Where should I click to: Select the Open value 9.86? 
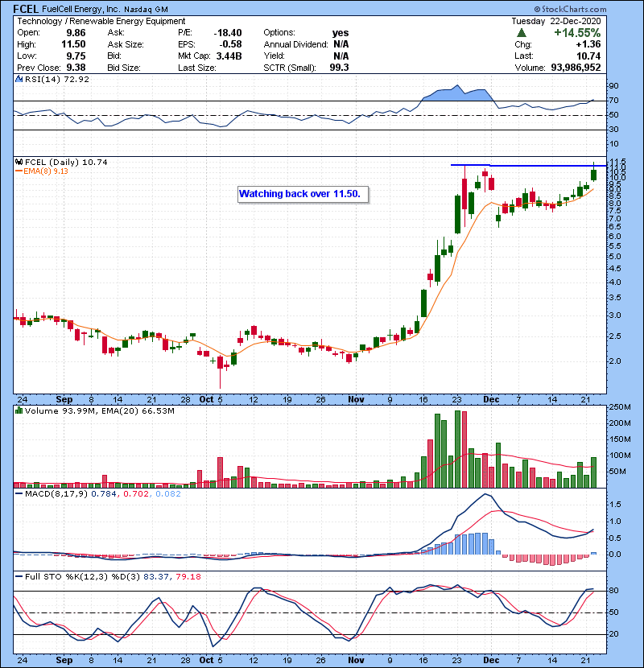[76, 33]
